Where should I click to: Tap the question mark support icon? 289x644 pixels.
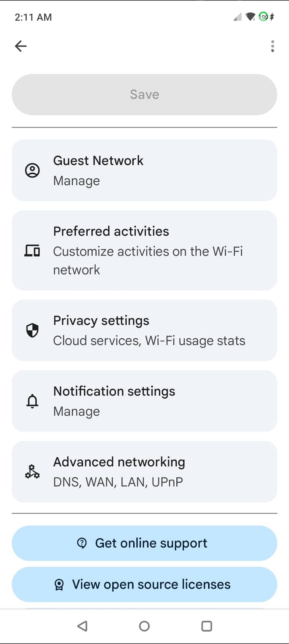82,543
